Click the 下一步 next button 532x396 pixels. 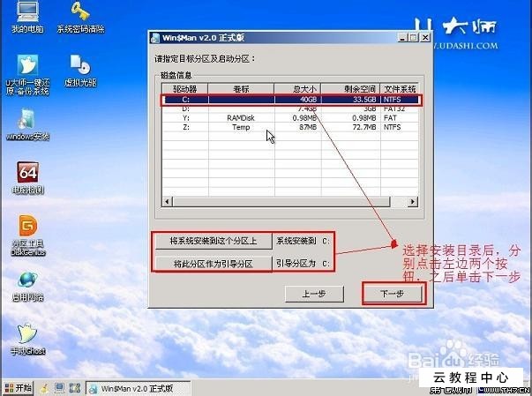tap(393, 294)
